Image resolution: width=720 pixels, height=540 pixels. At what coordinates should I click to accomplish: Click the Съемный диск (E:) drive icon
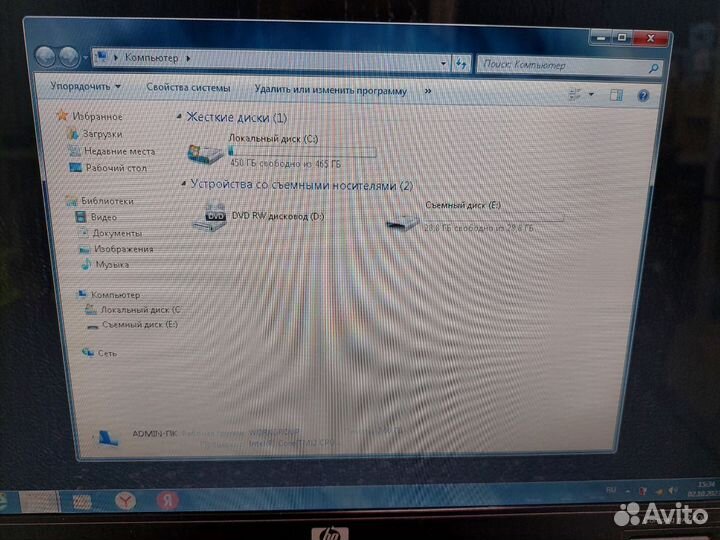click(x=403, y=223)
